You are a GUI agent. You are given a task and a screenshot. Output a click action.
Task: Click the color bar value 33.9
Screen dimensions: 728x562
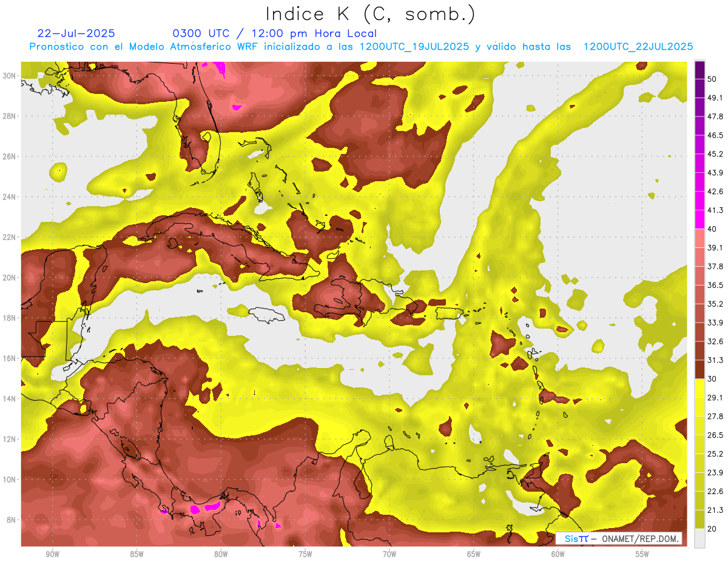[x=715, y=323]
